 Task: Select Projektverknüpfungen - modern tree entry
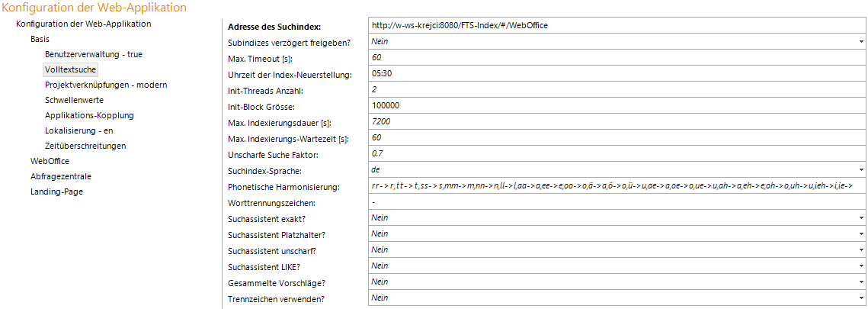click(x=106, y=85)
